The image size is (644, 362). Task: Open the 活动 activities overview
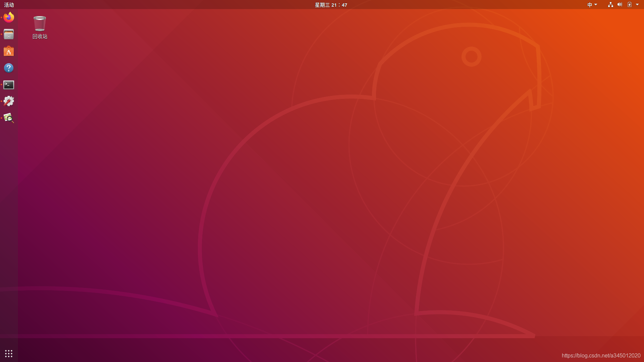(9, 5)
